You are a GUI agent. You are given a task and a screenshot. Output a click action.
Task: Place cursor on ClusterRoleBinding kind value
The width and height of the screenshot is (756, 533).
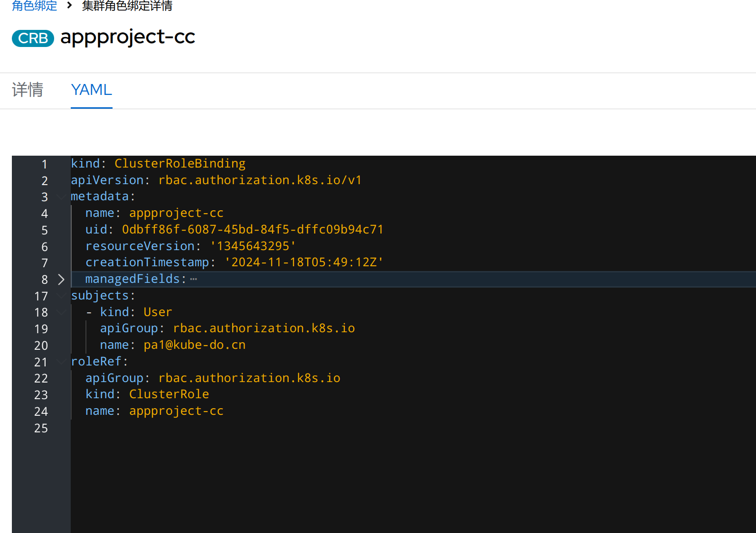coord(180,164)
